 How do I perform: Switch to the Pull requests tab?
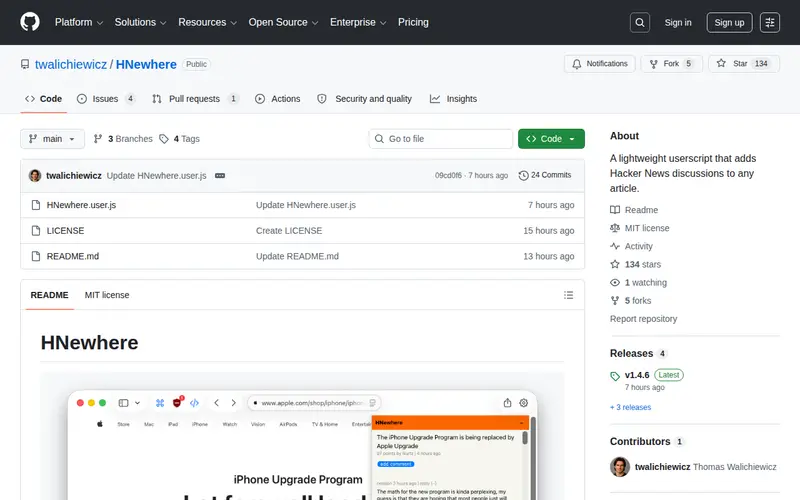click(x=195, y=99)
